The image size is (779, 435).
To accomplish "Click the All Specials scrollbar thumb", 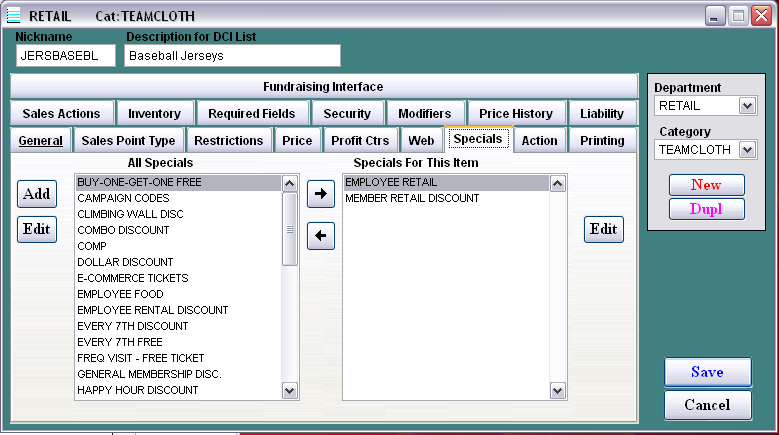I will pos(290,229).
